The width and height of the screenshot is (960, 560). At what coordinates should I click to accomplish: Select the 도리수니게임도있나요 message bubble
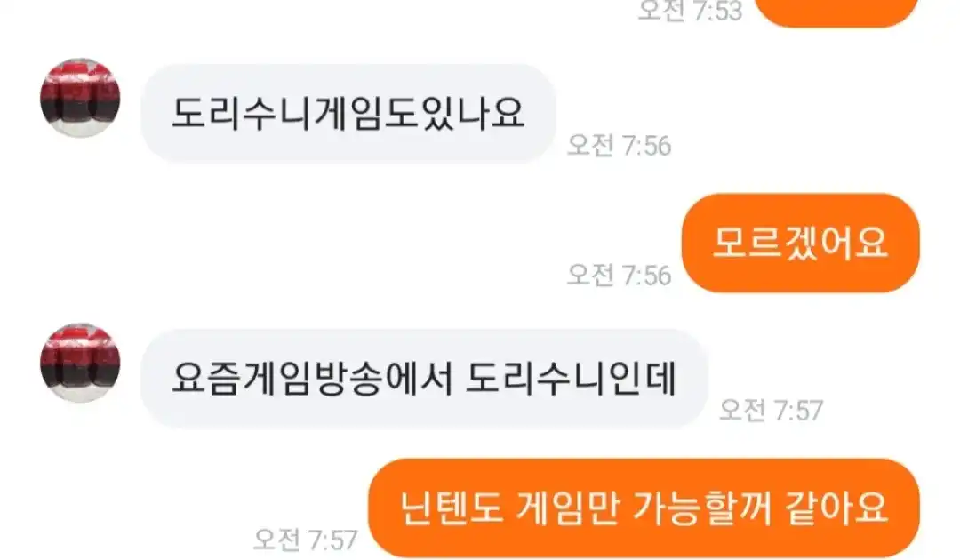click(348, 113)
